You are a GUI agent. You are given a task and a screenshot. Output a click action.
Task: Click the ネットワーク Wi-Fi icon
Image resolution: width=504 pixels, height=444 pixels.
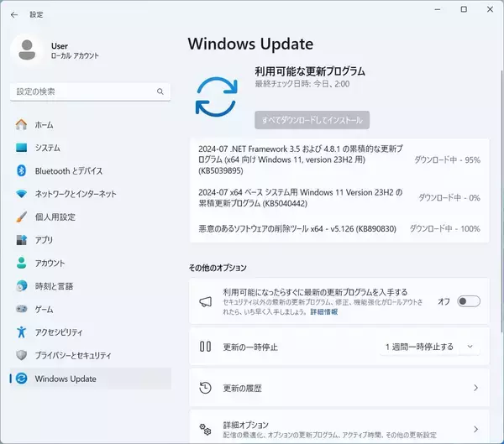click(22, 194)
